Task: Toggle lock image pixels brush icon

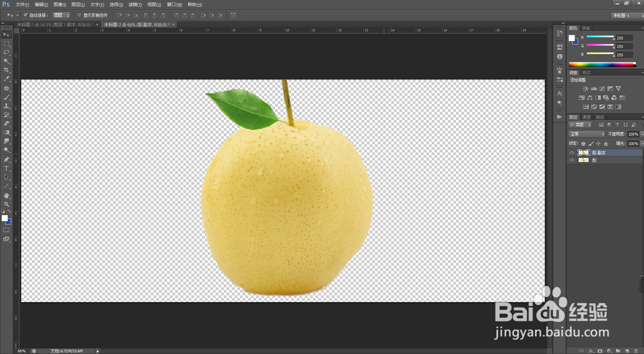Action: 591,144
